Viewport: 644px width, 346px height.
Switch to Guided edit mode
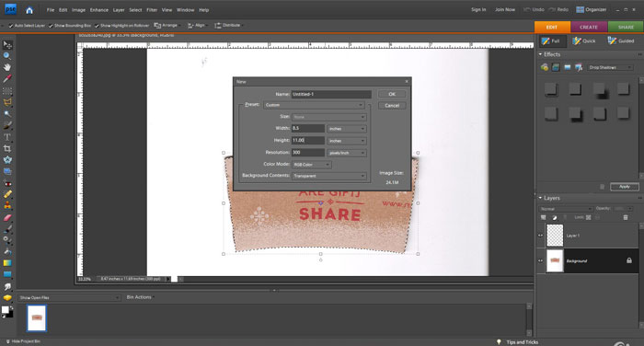pyautogui.click(x=621, y=40)
